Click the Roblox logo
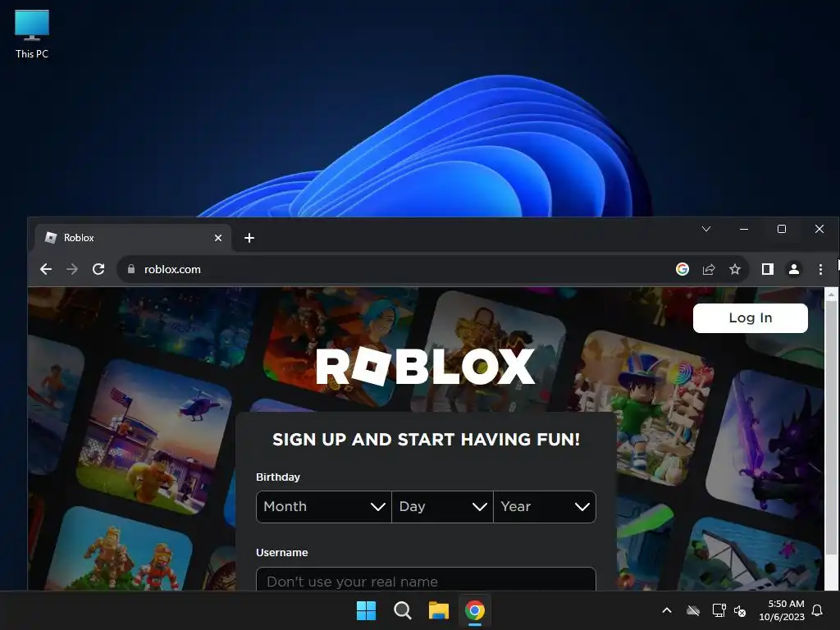840x630 pixels. tap(426, 367)
